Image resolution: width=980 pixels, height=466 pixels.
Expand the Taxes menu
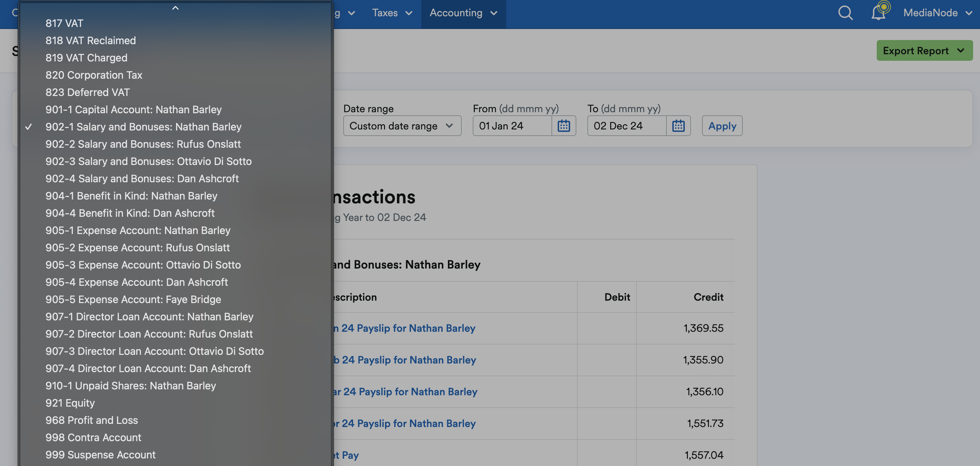pos(392,13)
